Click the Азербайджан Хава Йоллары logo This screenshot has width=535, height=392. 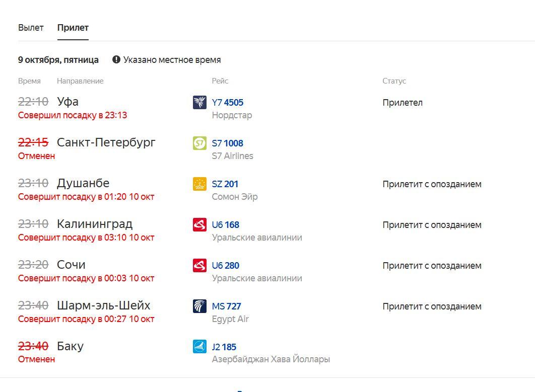(x=199, y=347)
